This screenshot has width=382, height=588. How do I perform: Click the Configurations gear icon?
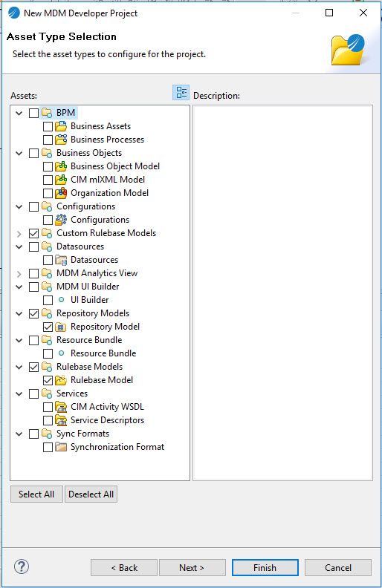(61, 220)
